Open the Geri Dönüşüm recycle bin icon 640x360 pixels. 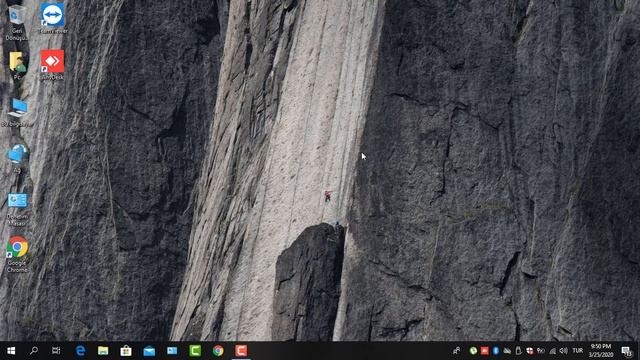click(17, 21)
